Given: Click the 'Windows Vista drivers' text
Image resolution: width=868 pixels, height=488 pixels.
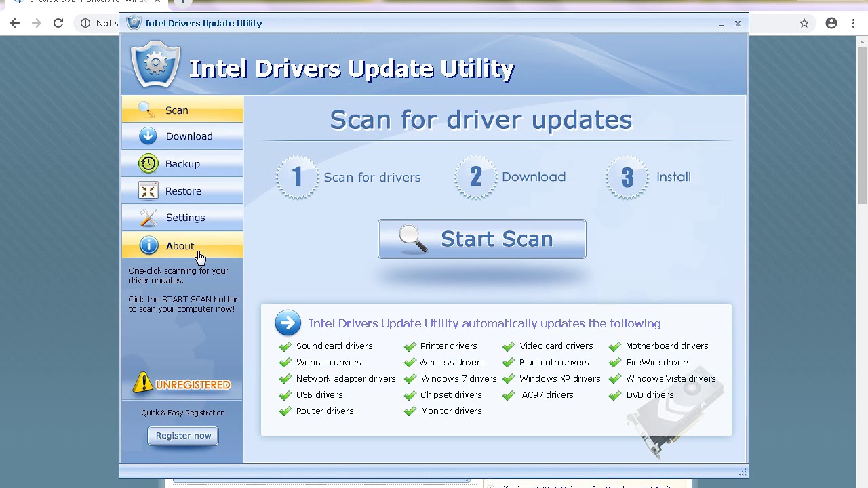Looking at the screenshot, I should pos(671,379).
